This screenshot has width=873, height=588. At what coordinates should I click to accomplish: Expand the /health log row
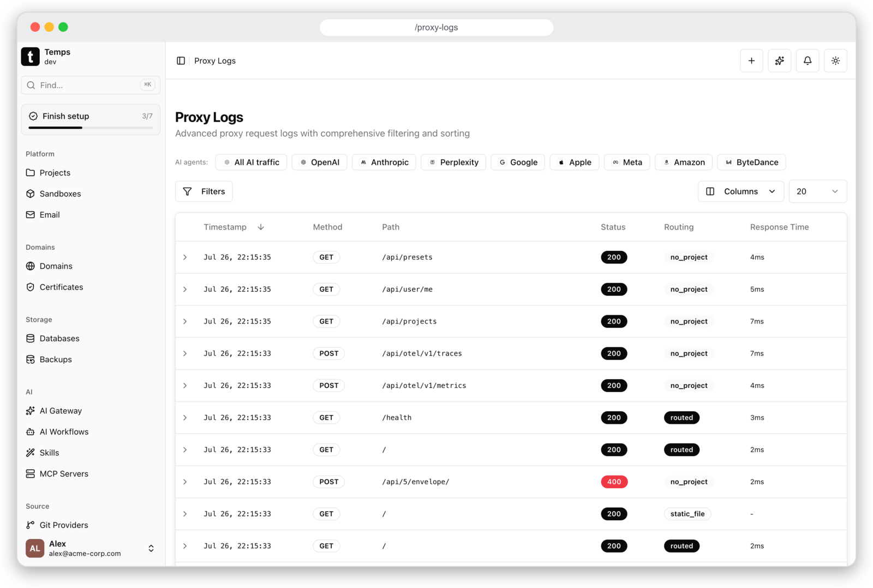coord(185,417)
